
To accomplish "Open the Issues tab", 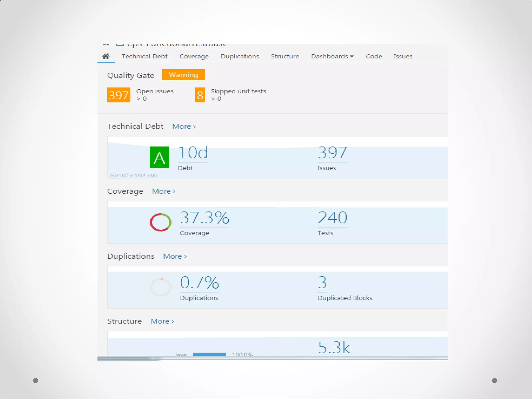I will 403,56.
